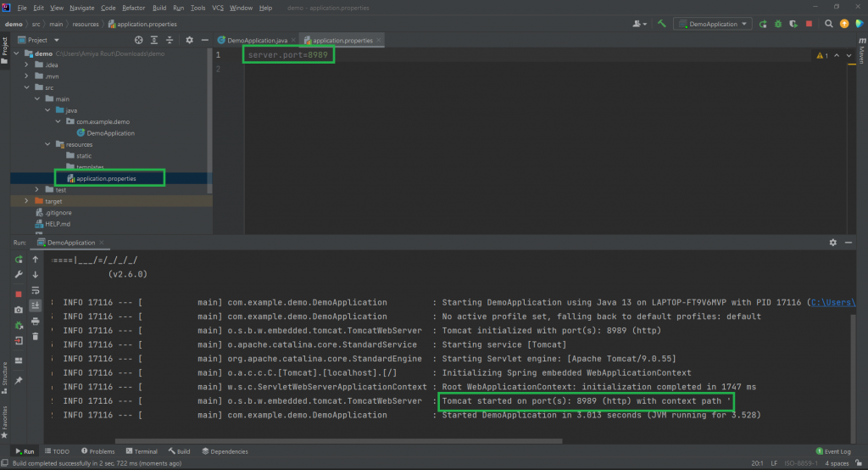Open the Terminal tool window
Viewport: 868px width, 470px height.
coord(141,451)
